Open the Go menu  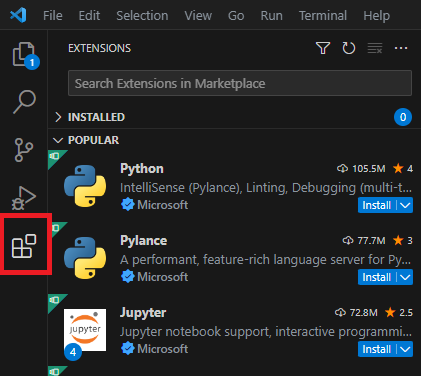(236, 16)
